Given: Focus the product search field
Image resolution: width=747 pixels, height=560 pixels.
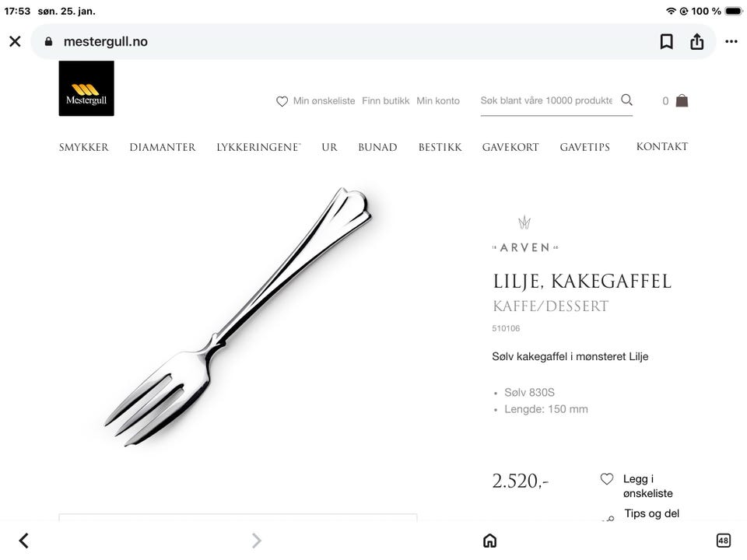Looking at the screenshot, I should [x=546, y=100].
